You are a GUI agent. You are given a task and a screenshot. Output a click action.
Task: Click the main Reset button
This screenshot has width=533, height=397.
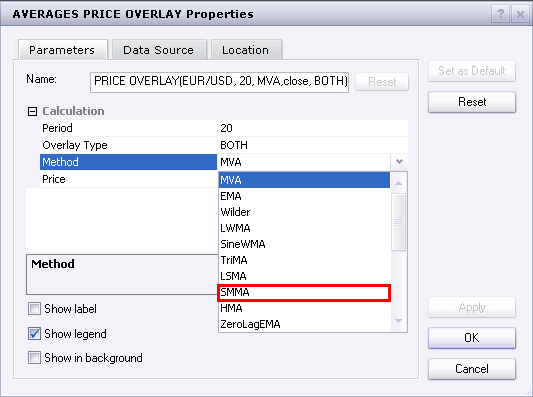click(472, 102)
